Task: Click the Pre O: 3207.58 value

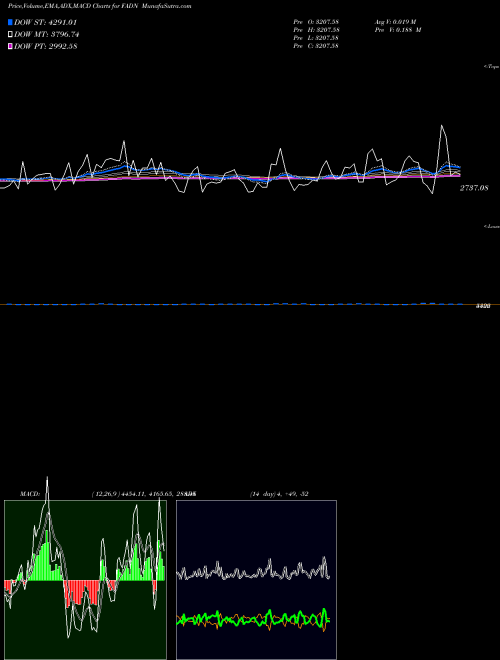Action: pyautogui.click(x=316, y=21)
